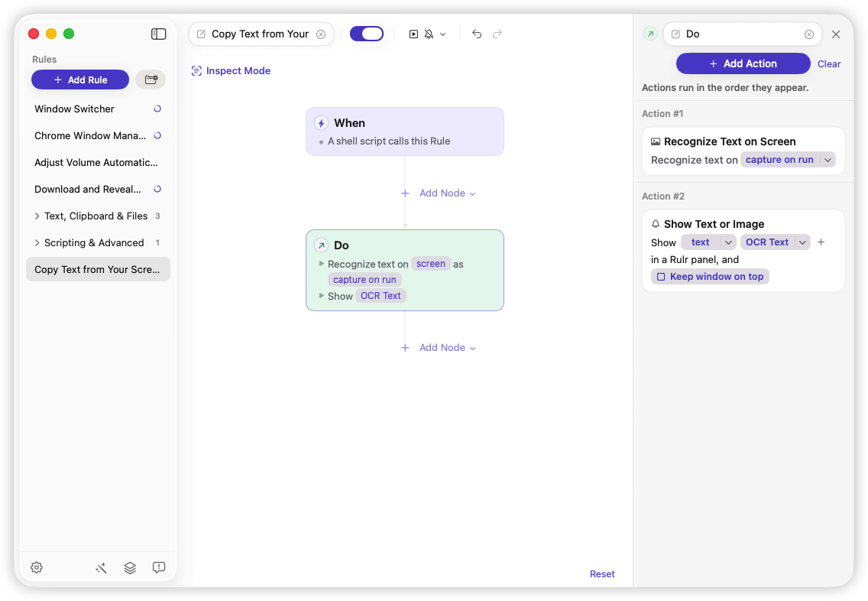868x601 pixels.
Task: Select the Adjust Volume Automatic... rule
Action: pyautogui.click(x=98, y=162)
